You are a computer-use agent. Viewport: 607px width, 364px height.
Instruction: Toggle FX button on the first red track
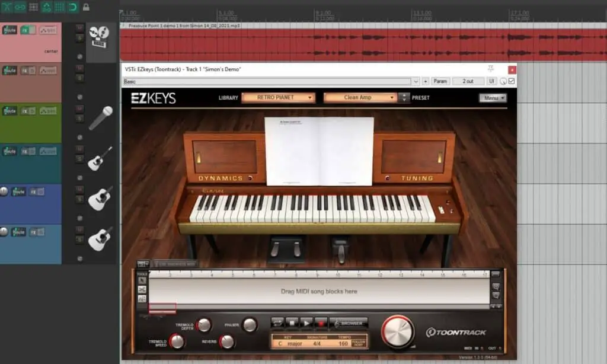pyautogui.click(x=28, y=30)
